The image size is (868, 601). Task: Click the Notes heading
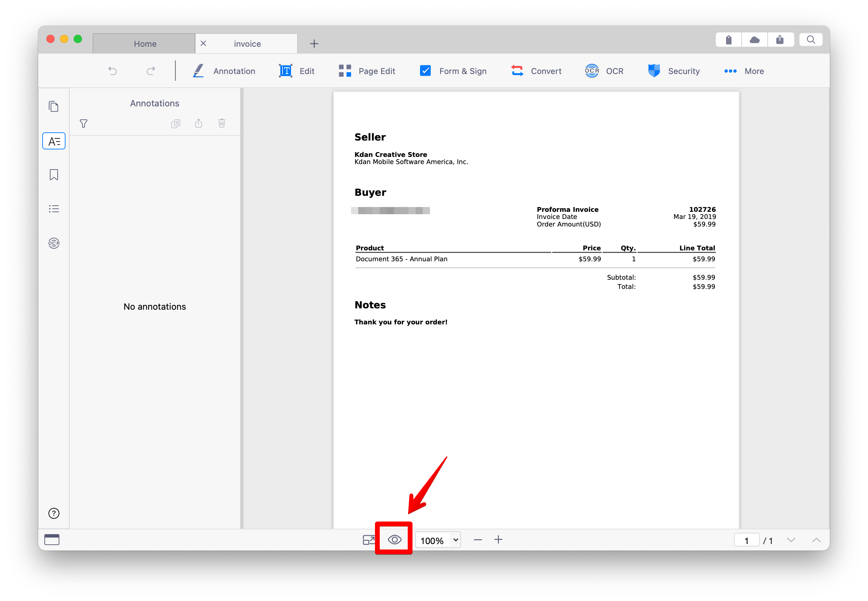point(370,305)
